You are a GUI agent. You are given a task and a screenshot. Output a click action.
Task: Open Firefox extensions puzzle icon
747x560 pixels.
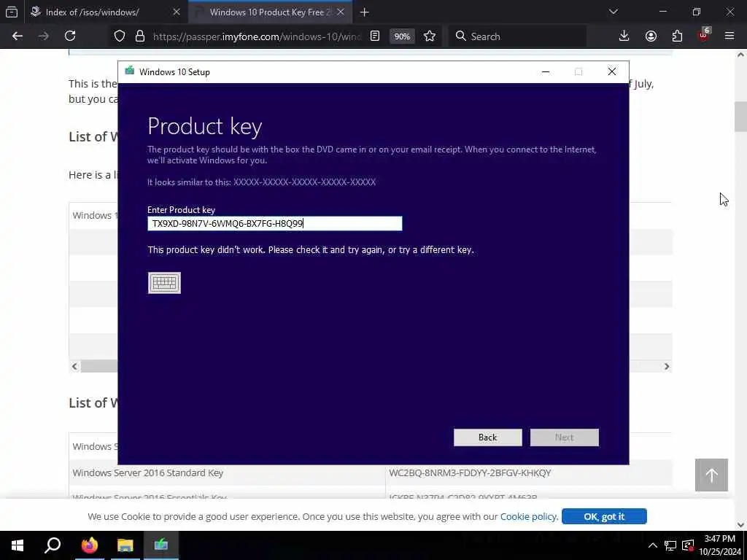pyautogui.click(x=677, y=36)
